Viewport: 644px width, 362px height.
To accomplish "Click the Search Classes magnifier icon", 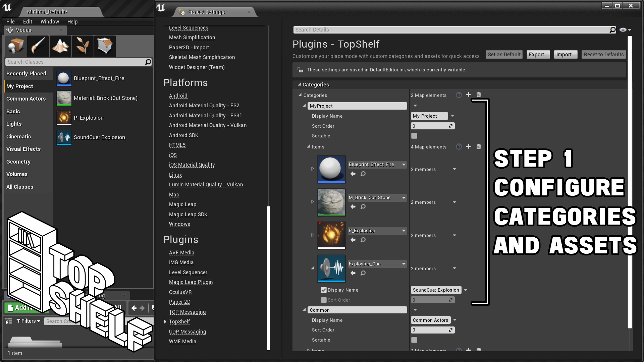I will [148, 62].
